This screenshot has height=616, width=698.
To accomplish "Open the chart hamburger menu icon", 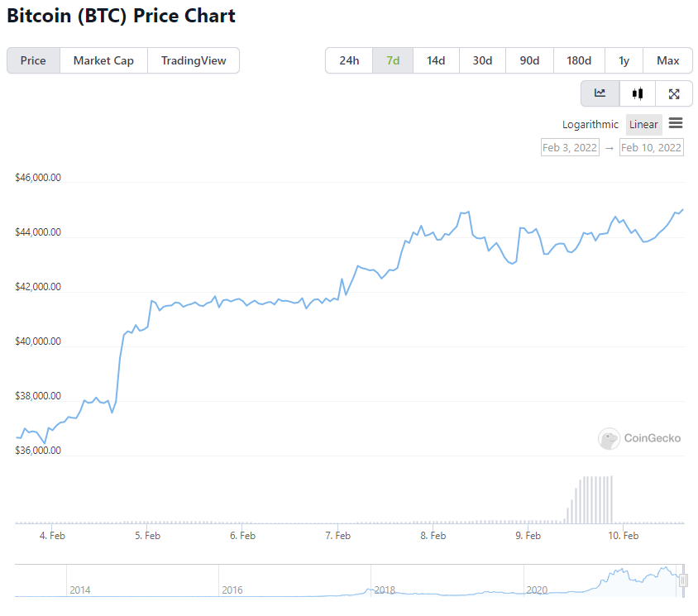I will tap(676, 124).
